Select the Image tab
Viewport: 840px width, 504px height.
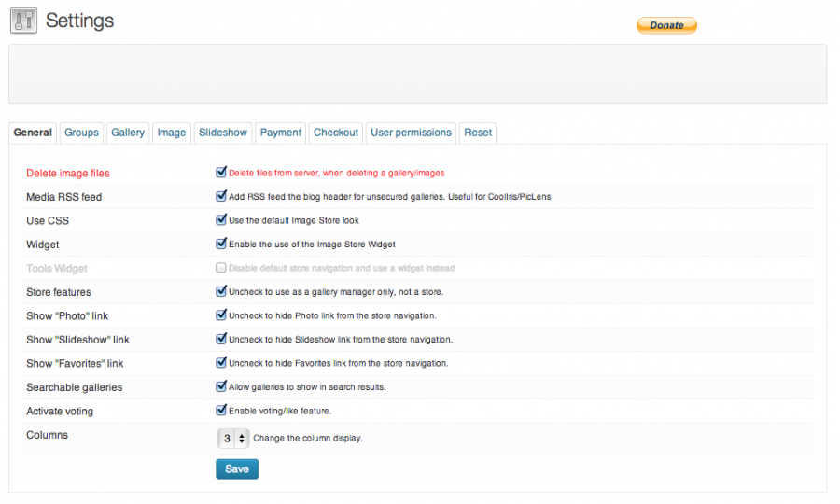pos(172,133)
